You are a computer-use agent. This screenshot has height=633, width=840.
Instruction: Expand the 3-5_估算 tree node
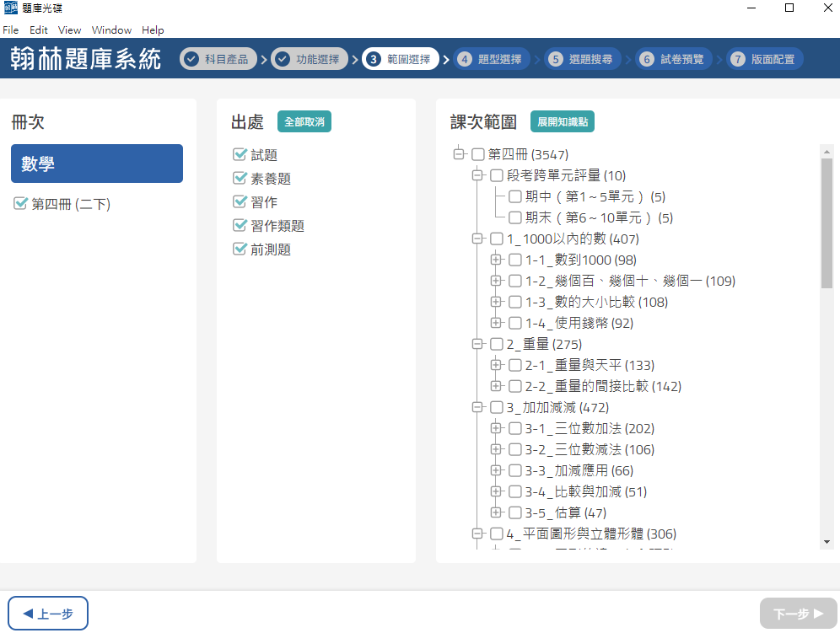click(x=496, y=513)
